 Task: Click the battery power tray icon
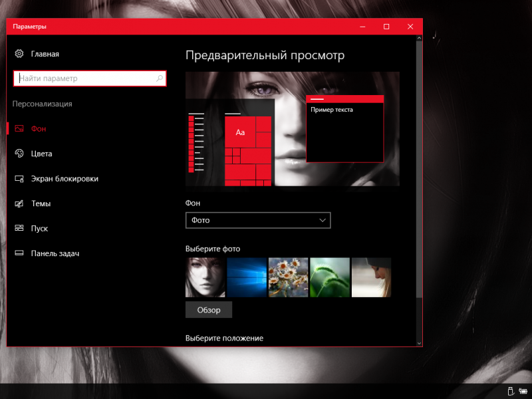(523, 391)
